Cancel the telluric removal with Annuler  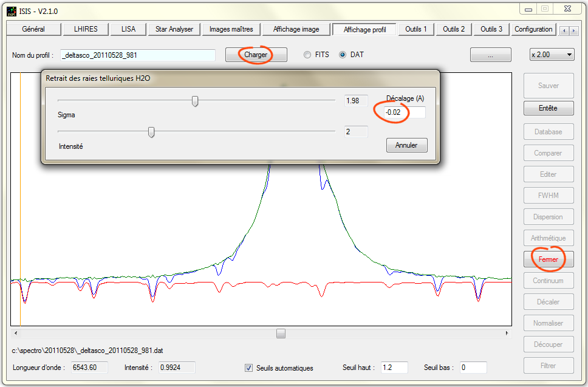coord(406,146)
